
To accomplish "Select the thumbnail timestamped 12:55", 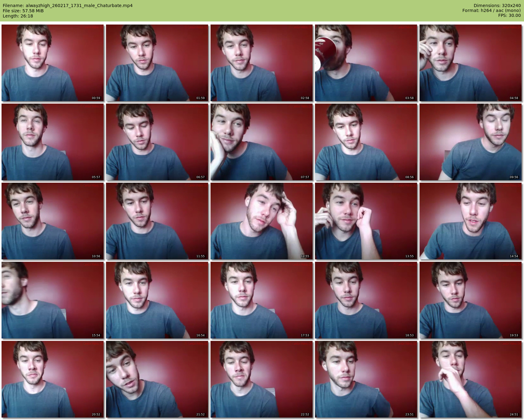I will (x=262, y=221).
